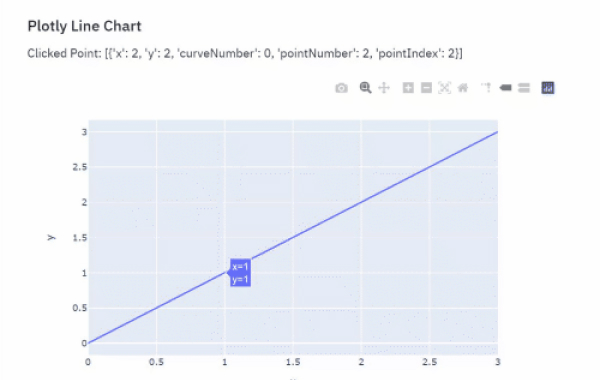Click the 2.5 tick on the x-axis
The width and height of the screenshot is (600, 380).
[429, 362]
